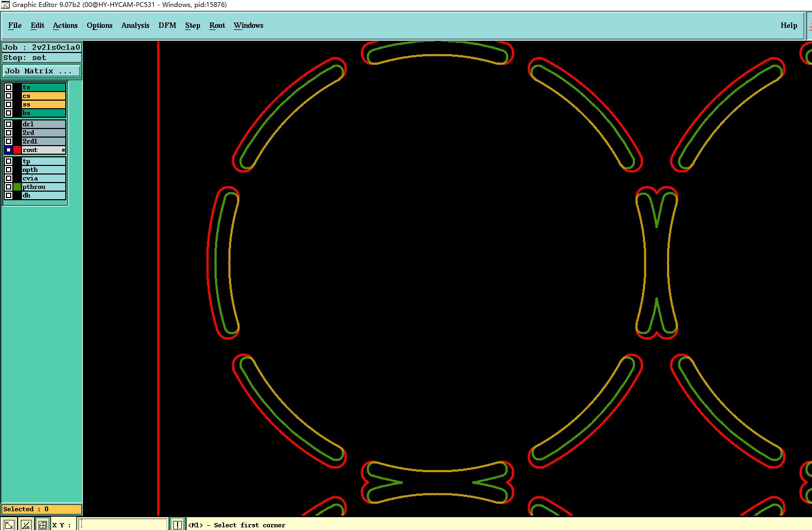
Task: Open the Actions menu
Action: click(65, 25)
